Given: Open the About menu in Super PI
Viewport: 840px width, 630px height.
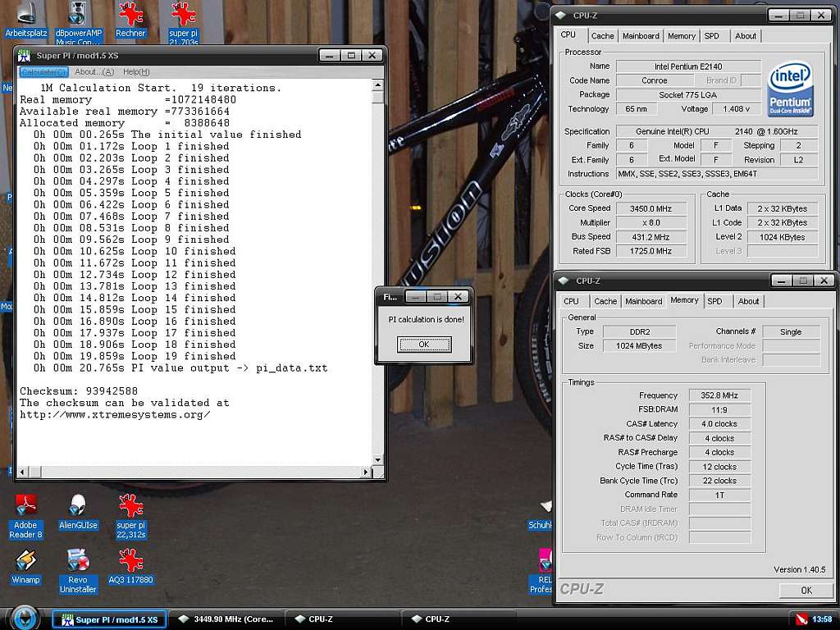Looking at the screenshot, I should point(94,72).
